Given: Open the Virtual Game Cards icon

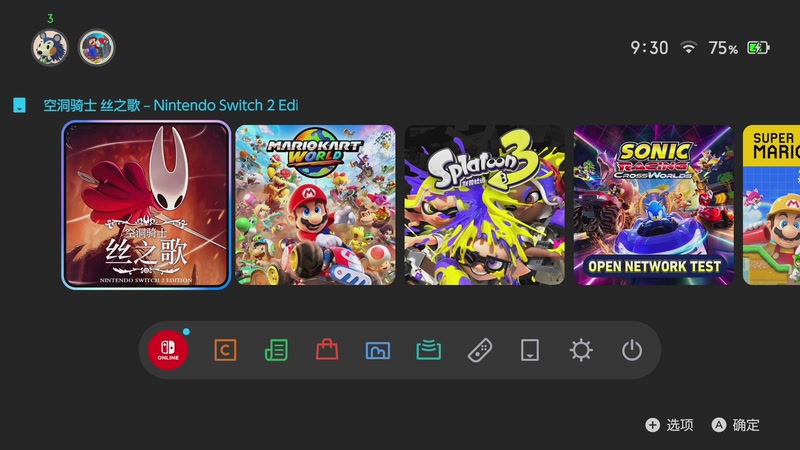Looking at the screenshot, I should coord(530,351).
